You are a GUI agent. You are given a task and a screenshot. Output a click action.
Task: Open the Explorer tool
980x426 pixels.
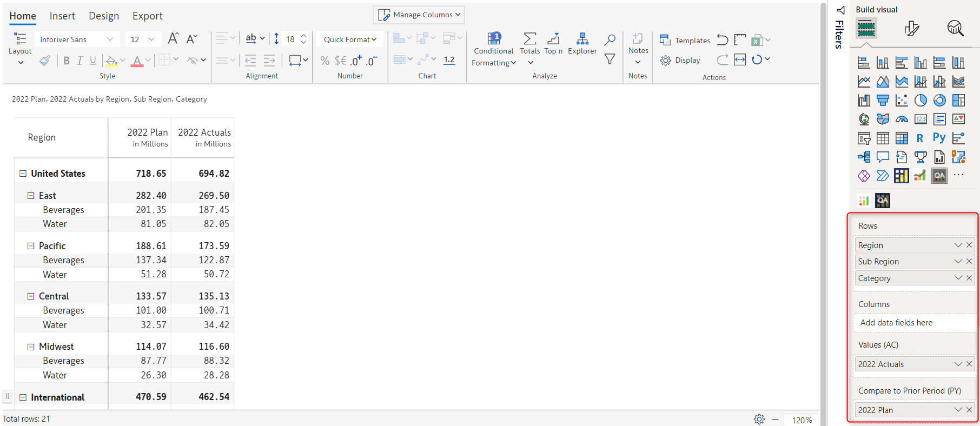[x=582, y=39]
